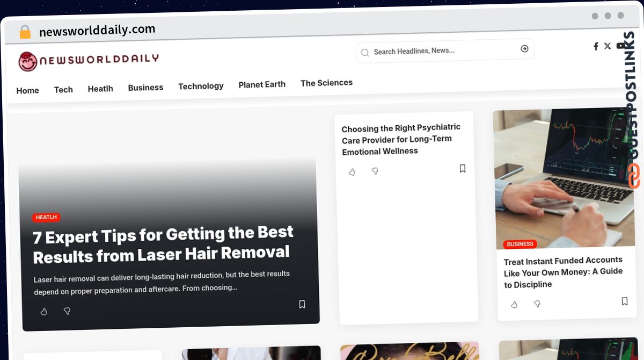Open 'Choosing the Right Psychiatric Care' headline
Viewport: 644px width, 360px height.
pyautogui.click(x=401, y=139)
